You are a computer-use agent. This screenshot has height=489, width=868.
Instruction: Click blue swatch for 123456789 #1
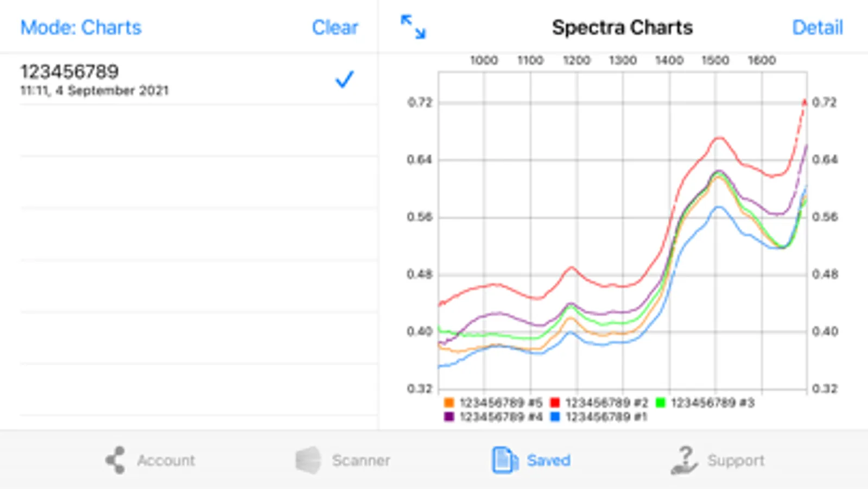(x=555, y=417)
